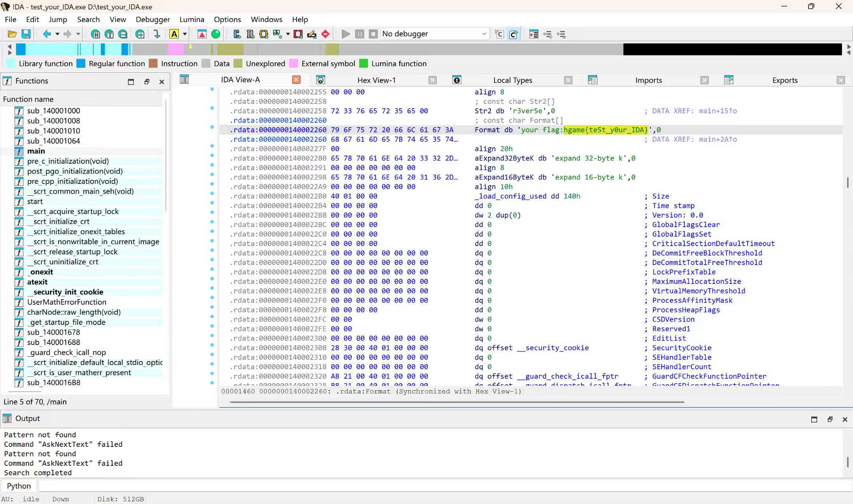Click the red triangle toolbar icon
This screenshot has width=853, height=504.
(x=202, y=34)
